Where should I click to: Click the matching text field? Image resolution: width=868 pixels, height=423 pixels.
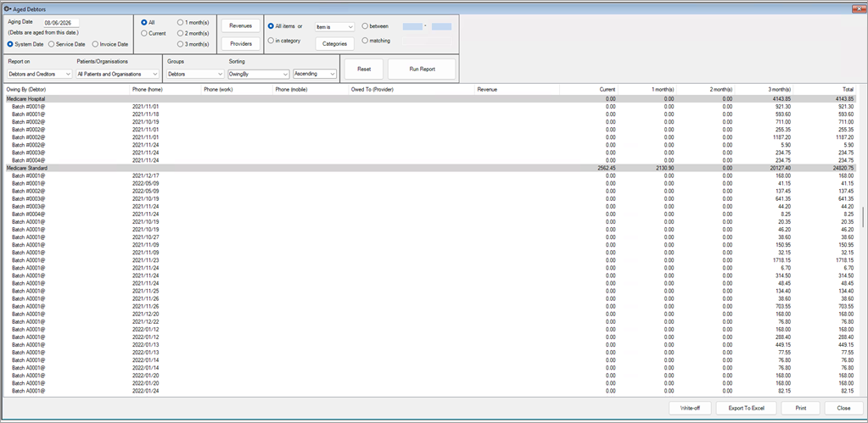pos(427,41)
